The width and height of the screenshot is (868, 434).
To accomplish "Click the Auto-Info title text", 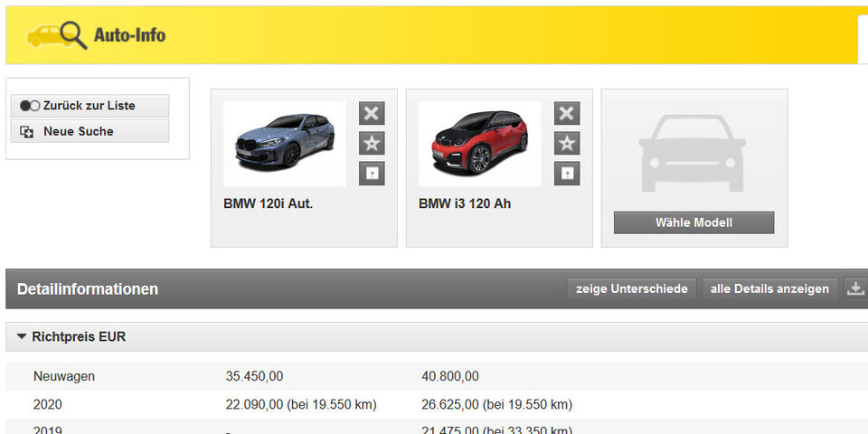I will click(x=129, y=35).
